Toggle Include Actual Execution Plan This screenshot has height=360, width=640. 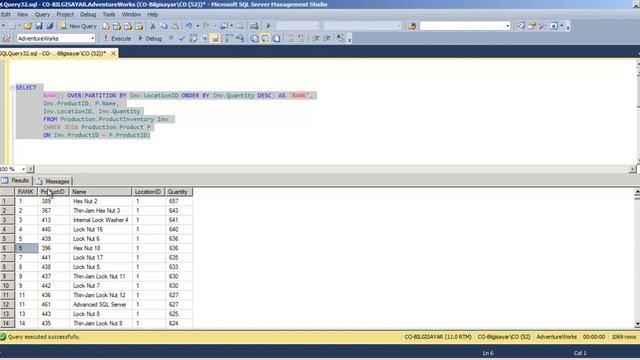(x=229, y=38)
